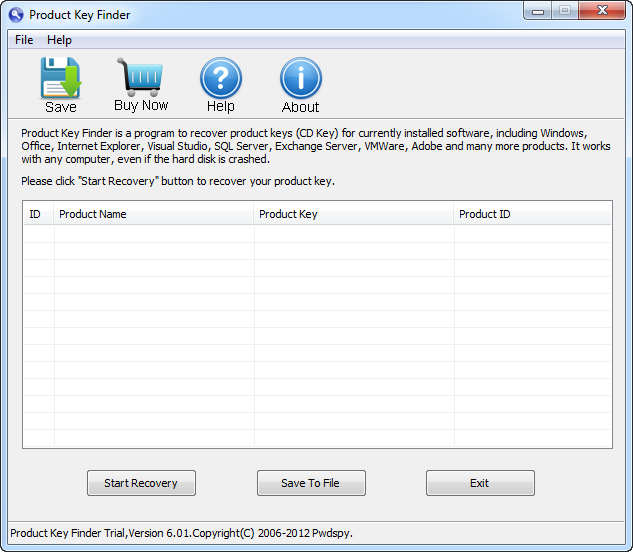Image resolution: width=633 pixels, height=552 pixels.
Task: Close the Product Key Finder window
Action: pos(602,11)
